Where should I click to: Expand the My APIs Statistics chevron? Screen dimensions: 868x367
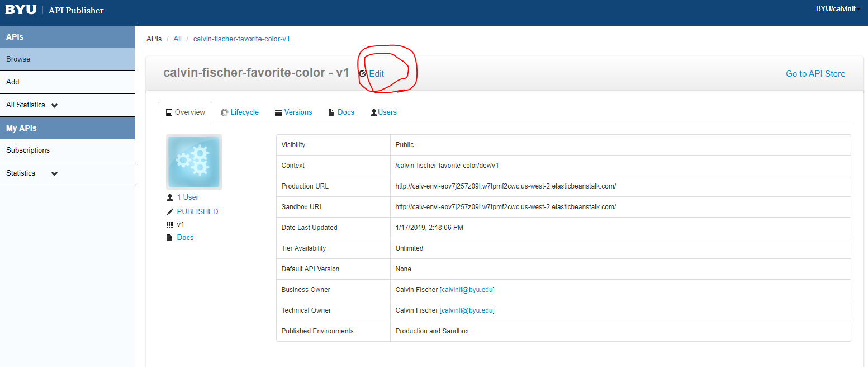(54, 174)
